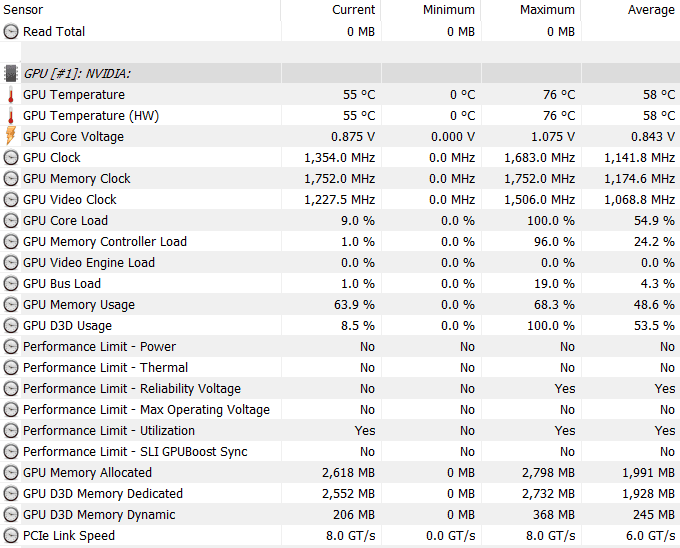The height and width of the screenshot is (548, 680).
Task: Select the GPU [#1]: NVIDIA group row
Action: tap(340, 74)
